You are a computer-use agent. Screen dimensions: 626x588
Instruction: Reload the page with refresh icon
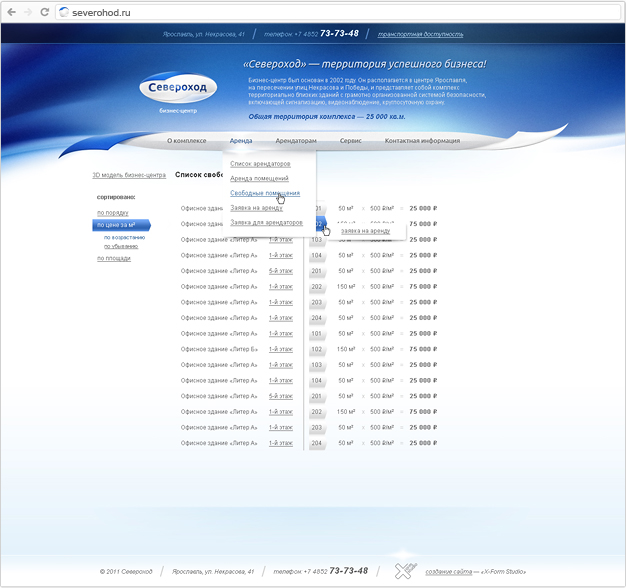tap(44, 12)
